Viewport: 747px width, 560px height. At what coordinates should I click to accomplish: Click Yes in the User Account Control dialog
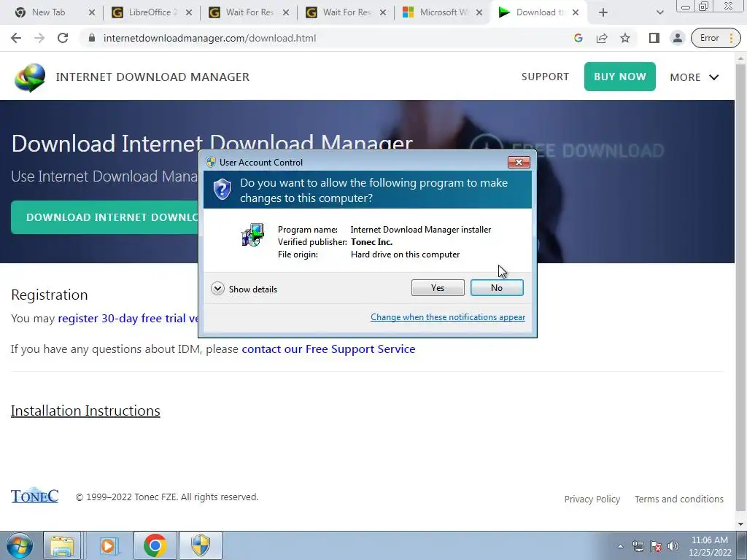tap(438, 287)
